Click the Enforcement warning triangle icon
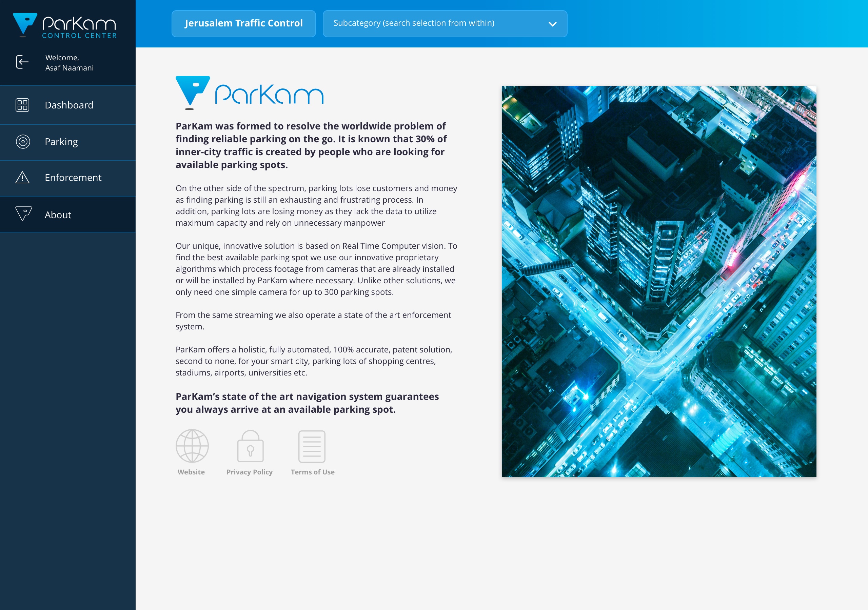The height and width of the screenshot is (610, 868). [22, 177]
